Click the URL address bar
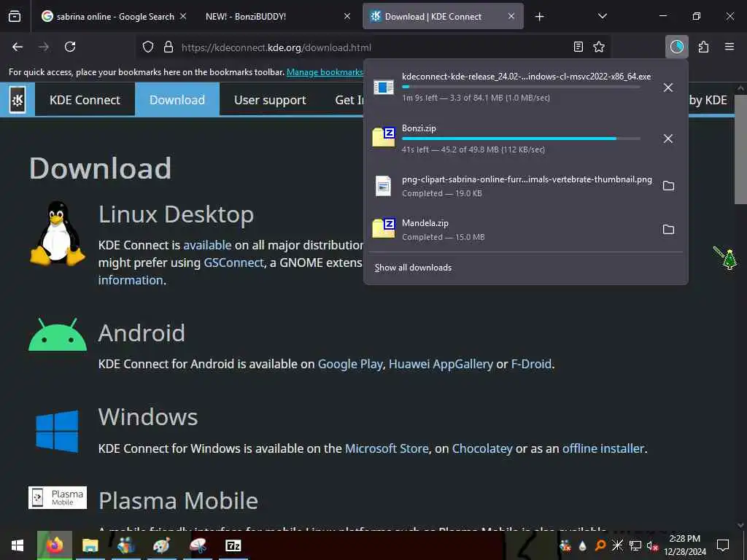The image size is (747, 560). [x=371, y=47]
